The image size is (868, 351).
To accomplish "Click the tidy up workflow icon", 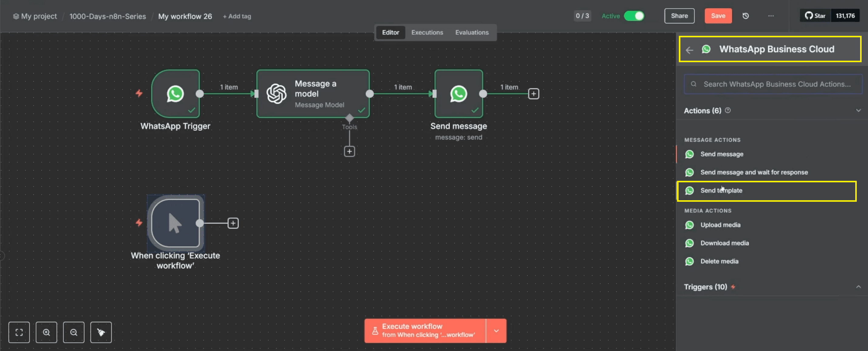I will click(101, 332).
